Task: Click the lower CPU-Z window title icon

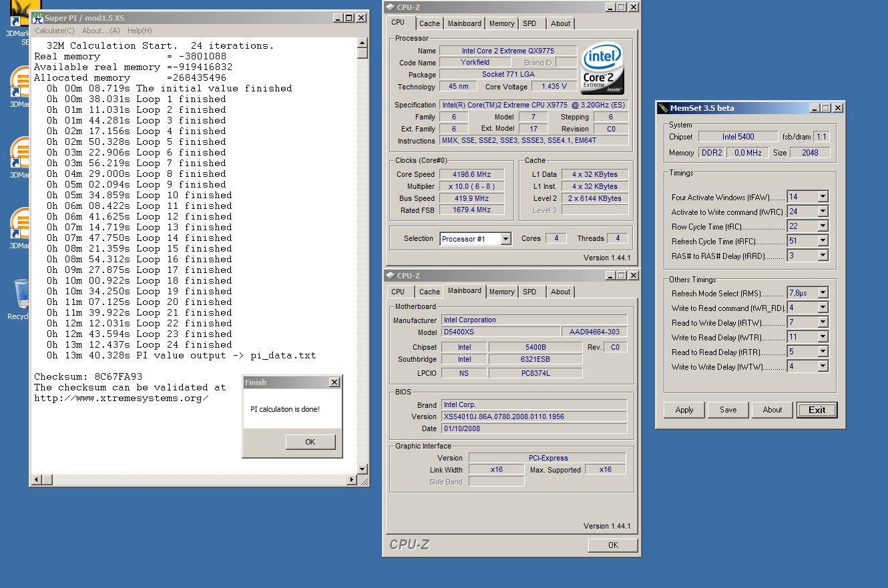Action: 390,276
